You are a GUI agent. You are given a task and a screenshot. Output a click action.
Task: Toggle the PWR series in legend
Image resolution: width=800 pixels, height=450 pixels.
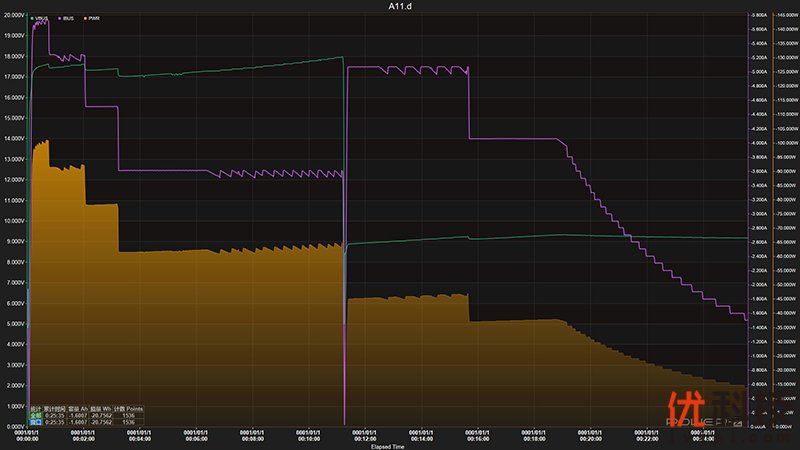(93, 18)
